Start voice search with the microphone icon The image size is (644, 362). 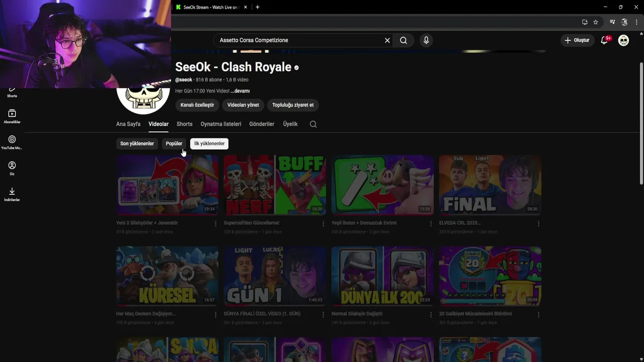(x=426, y=40)
